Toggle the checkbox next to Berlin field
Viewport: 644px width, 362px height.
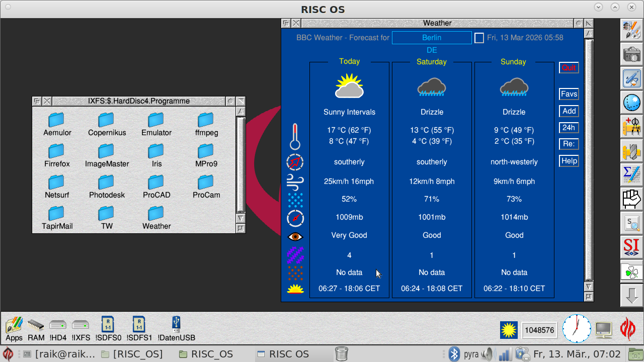coord(479,38)
